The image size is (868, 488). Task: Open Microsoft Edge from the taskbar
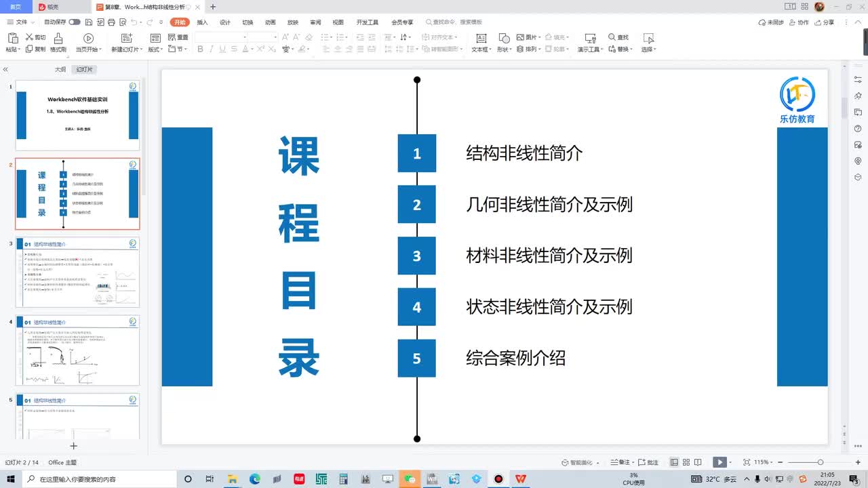(x=255, y=479)
